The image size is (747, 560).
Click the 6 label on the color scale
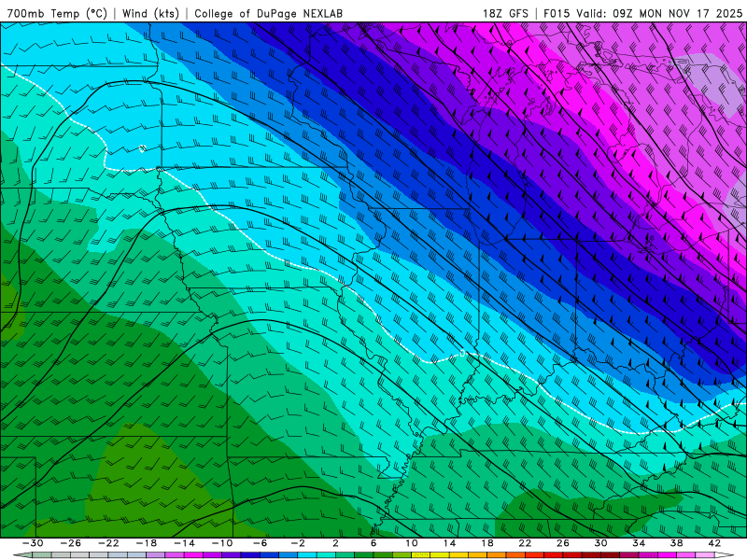point(373,543)
